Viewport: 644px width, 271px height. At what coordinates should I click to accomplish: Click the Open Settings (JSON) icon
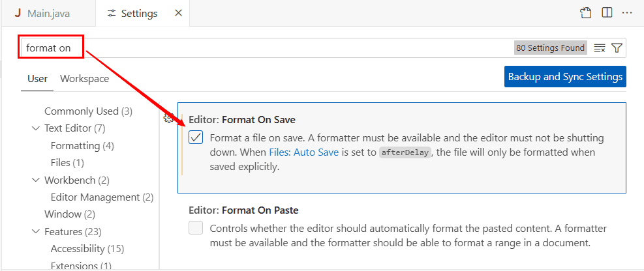[x=586, y=12]
